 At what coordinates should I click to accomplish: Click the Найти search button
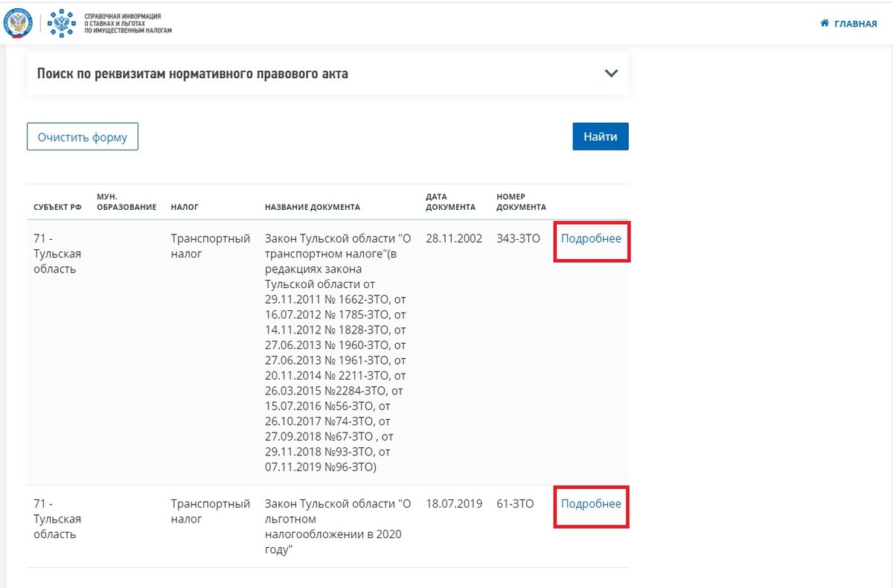point(601,137)
